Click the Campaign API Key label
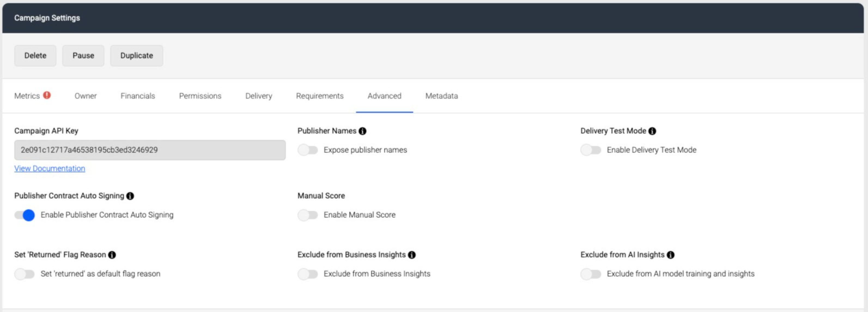The height and width of the screenshot is (312, 868). pyautogui.click(x=46, y=131)
